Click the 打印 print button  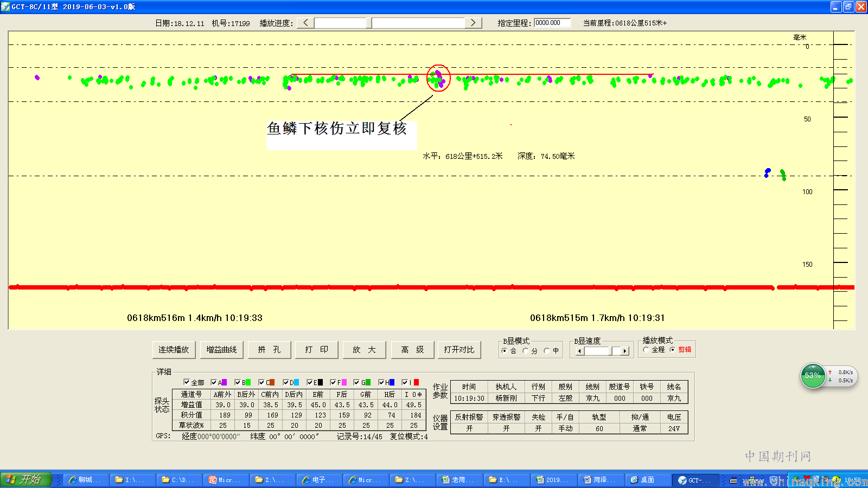coord(317,350)
